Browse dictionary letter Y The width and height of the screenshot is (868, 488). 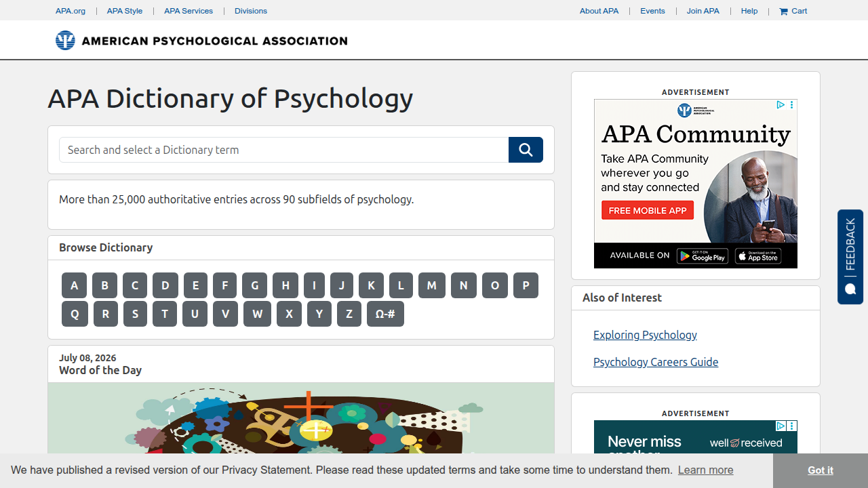click(x=319, y=314)
